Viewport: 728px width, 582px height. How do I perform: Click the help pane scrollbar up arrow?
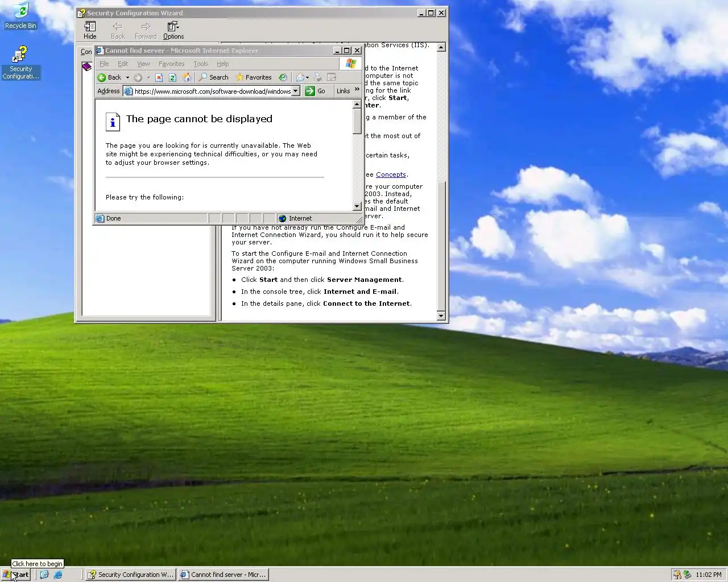441,48
